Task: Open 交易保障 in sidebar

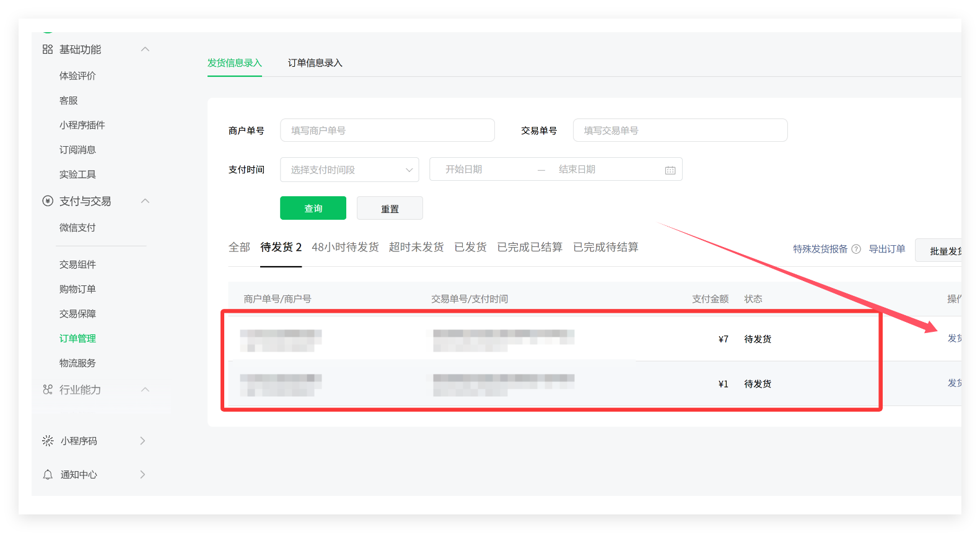Action: coord(77,314)
